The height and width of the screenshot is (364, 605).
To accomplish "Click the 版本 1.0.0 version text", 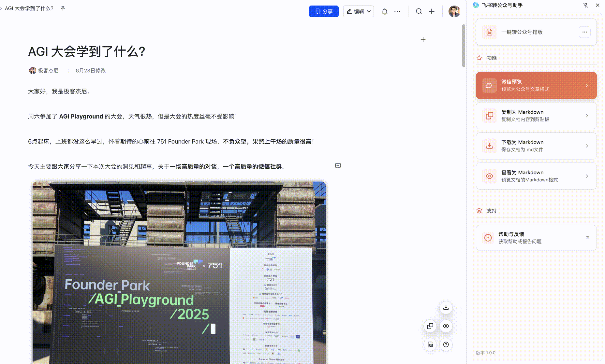I will pos(486,353).
